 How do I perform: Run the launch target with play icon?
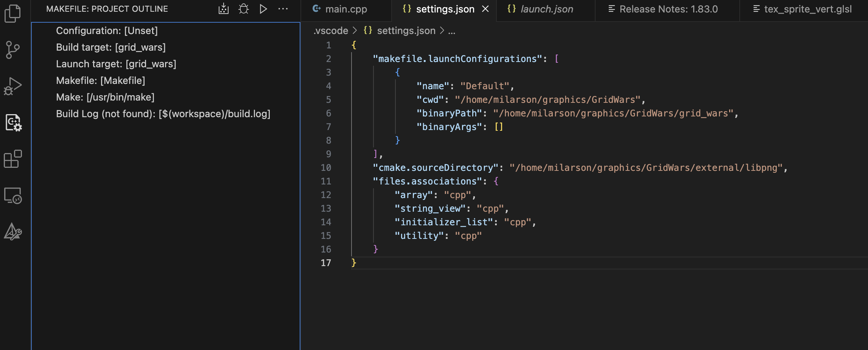263,9
